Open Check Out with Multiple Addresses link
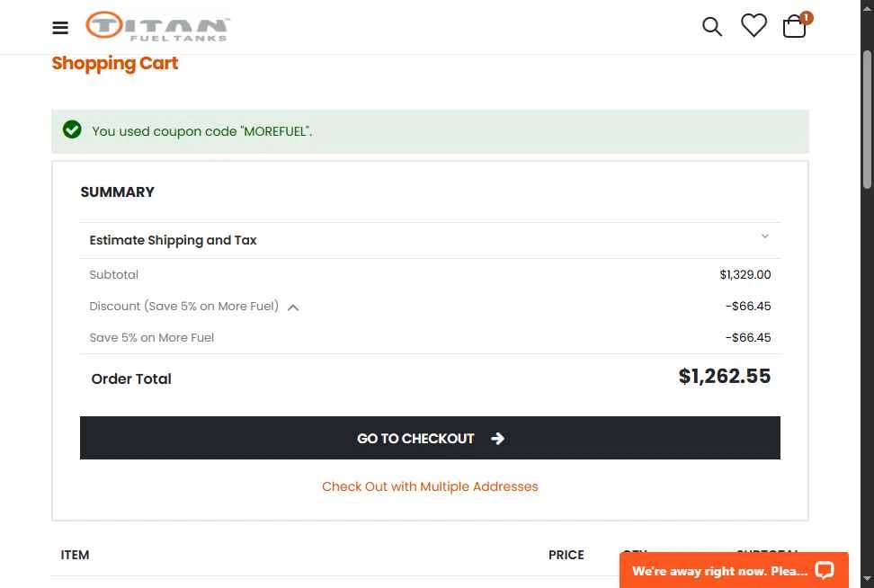The height and width of the screenshot is (588, 874). pos(430,486)
